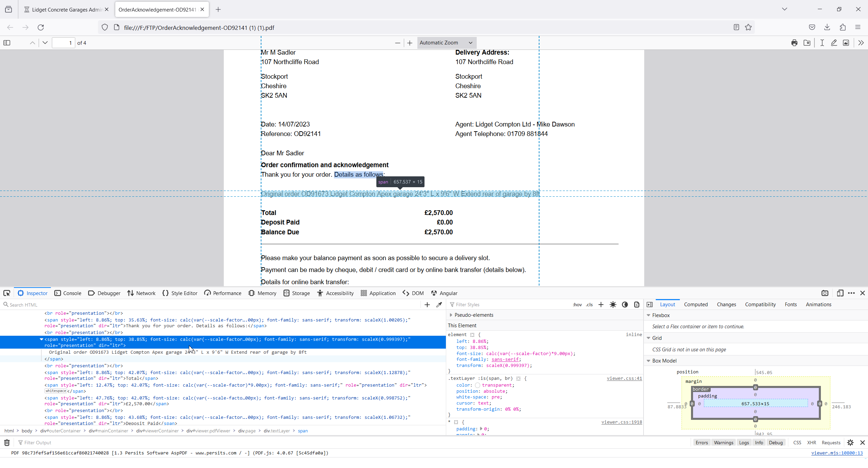This screenshot has height=468, width=868.
Task: Open the Computed sidebar tab
Action: point(696,305)
